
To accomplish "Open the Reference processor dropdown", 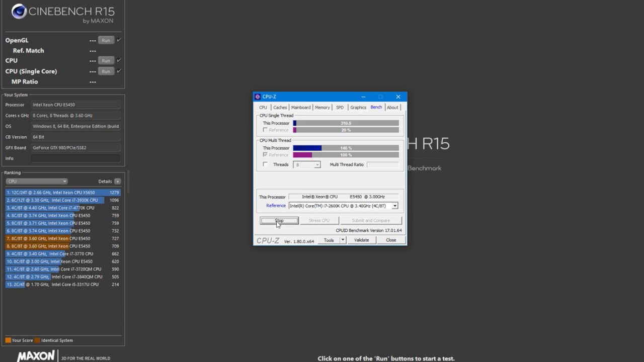I will (395, 206).
